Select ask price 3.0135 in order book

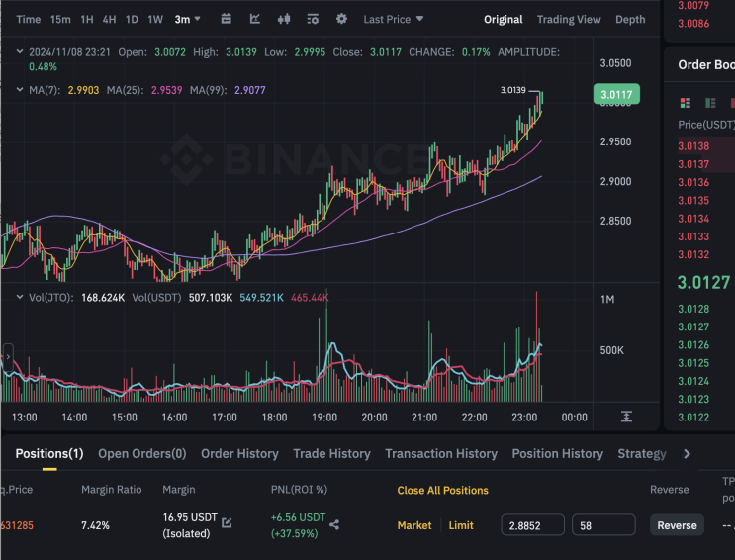coord(693,200)
